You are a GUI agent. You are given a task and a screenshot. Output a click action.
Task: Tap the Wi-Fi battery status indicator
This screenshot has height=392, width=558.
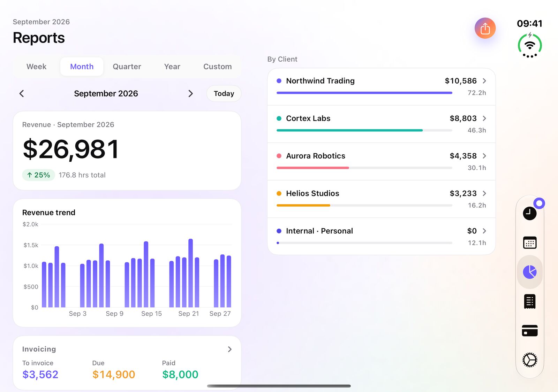coord(529,45)
